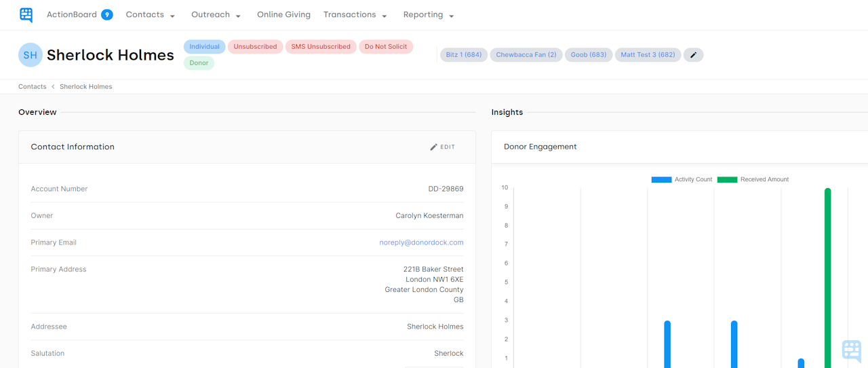The height and width of the screenshot is (368, 868).
Task: Click the Individual tag
Action: click(x=204, y=47)
